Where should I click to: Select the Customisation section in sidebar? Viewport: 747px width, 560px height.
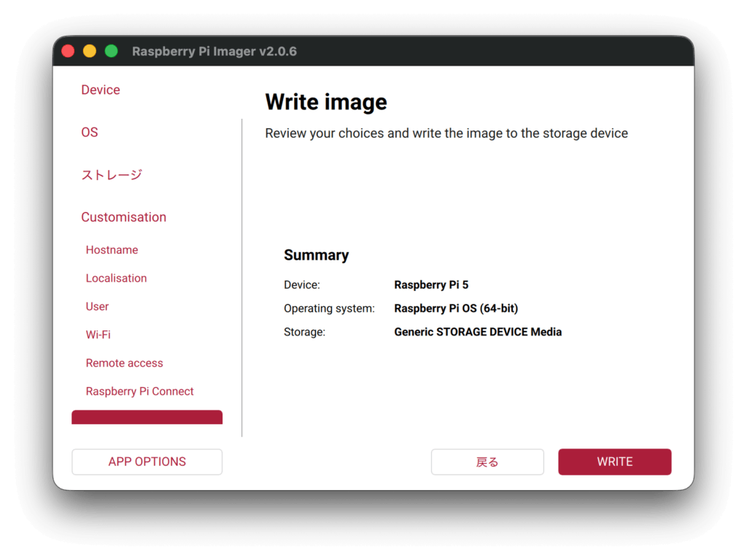[123, 217]
